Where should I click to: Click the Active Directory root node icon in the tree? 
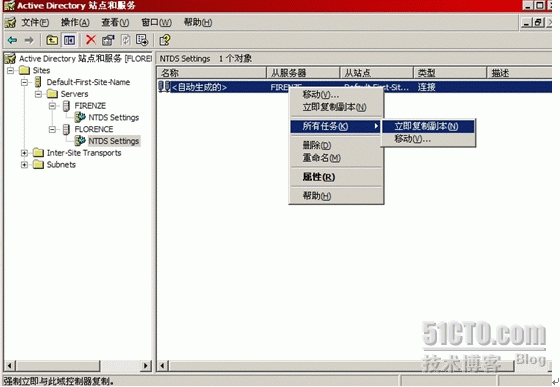10,59
